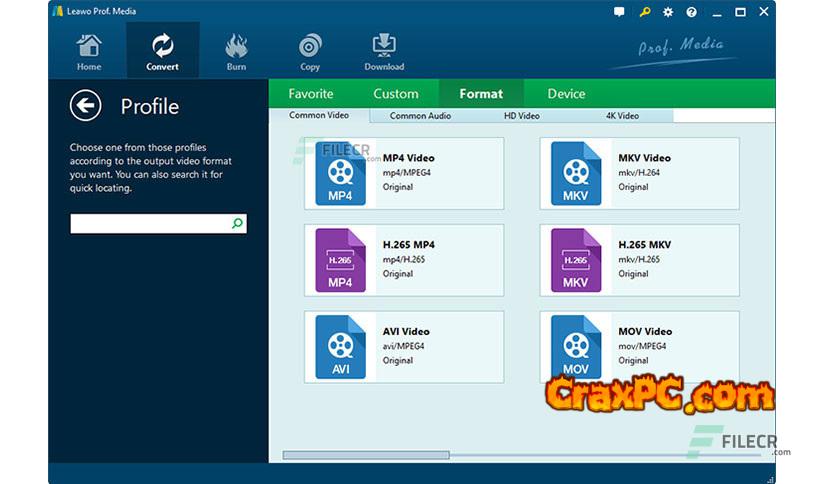This screenshot has height=484, width=836.
Task: Switch to the Favorite tab
Action: click(x=311, y=94)
